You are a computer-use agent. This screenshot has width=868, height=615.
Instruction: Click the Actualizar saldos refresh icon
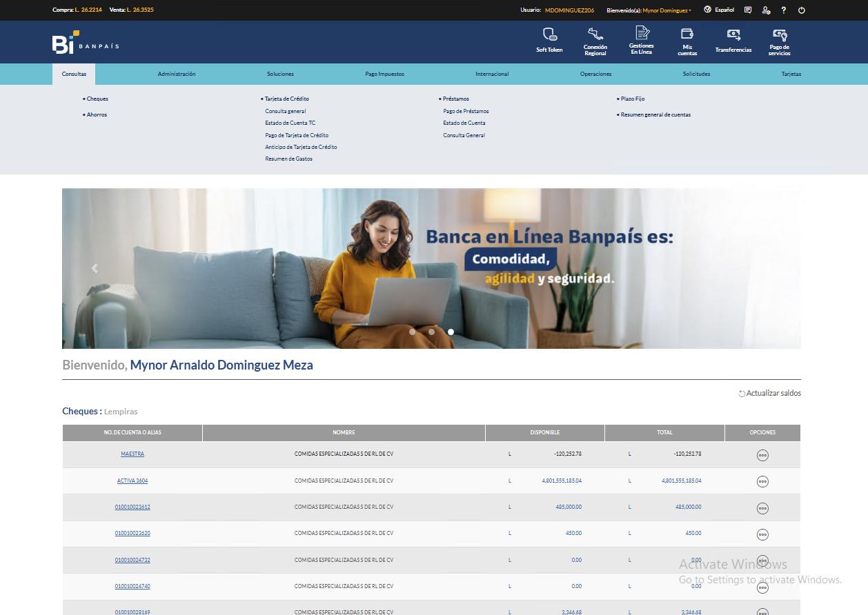coord(742,394)
